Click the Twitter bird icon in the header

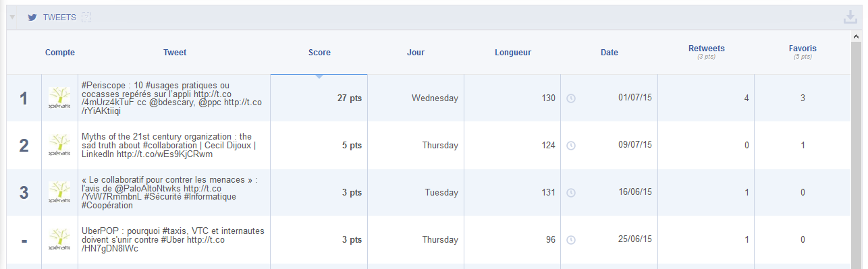coord(32,18)
